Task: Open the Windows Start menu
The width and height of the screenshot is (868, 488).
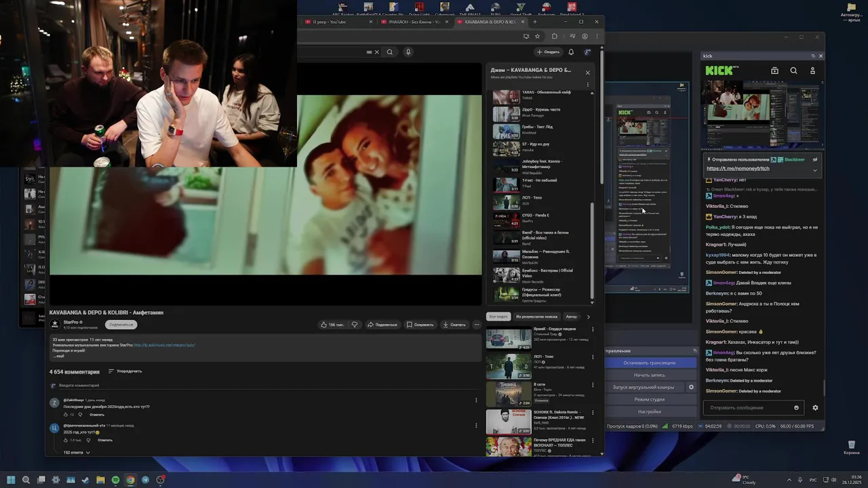Action: point(11,480)
